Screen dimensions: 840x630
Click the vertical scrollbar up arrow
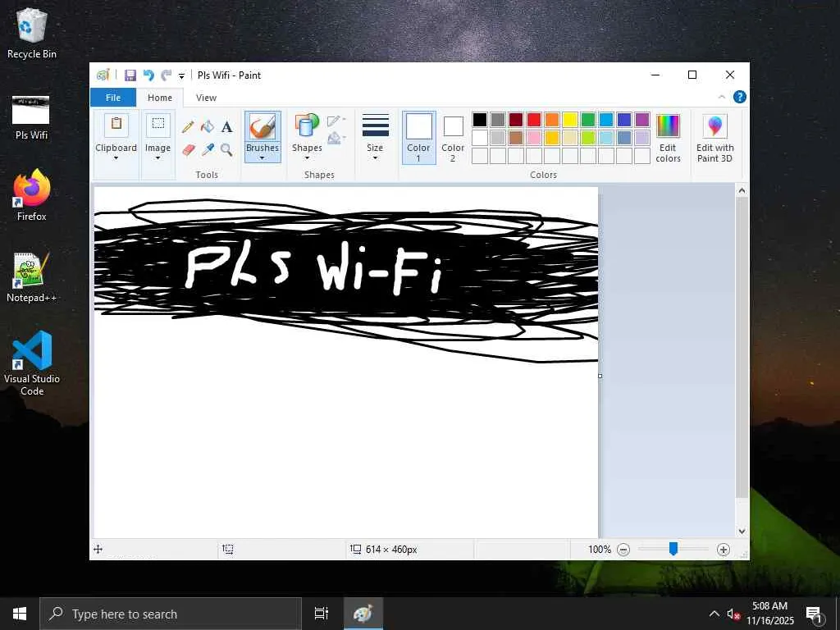coord(742,190)
